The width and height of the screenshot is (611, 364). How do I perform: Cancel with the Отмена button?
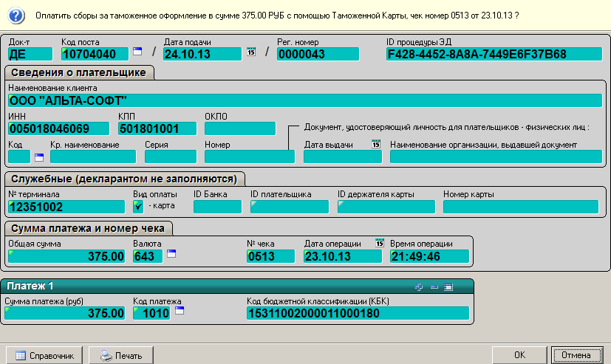[x=576, y=355]
